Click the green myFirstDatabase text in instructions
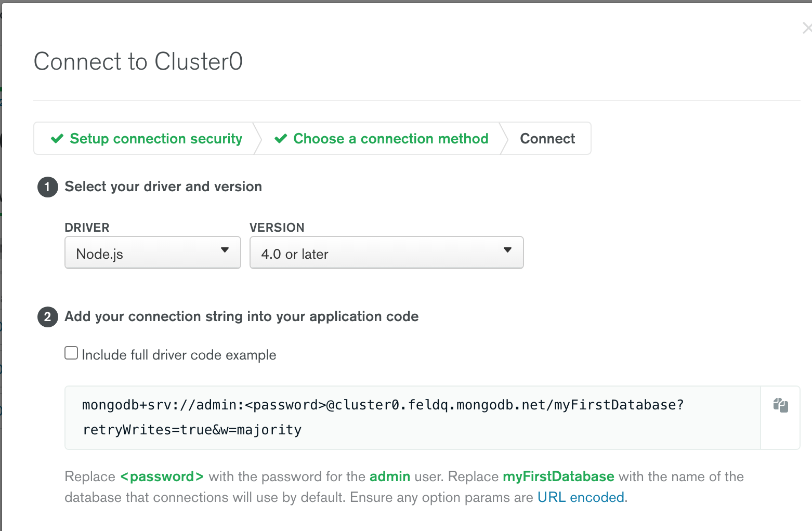This screenshot has height=531, width=812. coord(558,476)
